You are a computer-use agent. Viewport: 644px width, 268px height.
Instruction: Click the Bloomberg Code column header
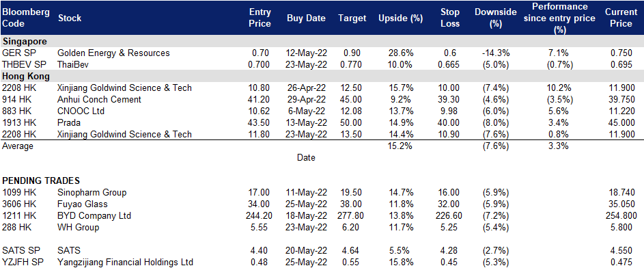click(26, 18)
